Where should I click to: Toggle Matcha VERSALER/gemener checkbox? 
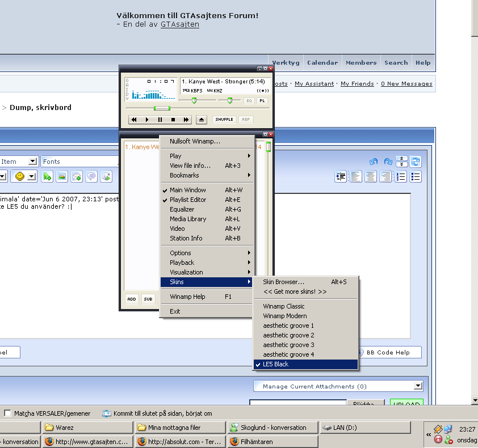pos(7,413)
